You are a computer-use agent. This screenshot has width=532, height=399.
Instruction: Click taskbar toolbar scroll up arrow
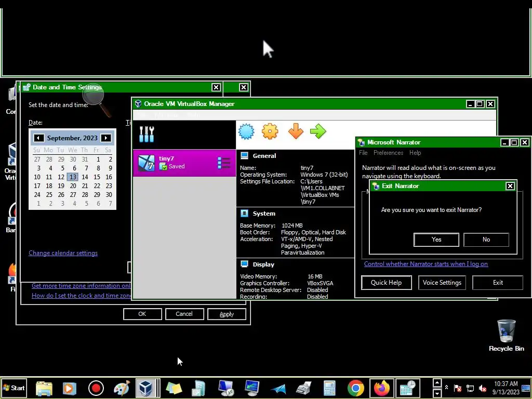[x=437, y=383]
